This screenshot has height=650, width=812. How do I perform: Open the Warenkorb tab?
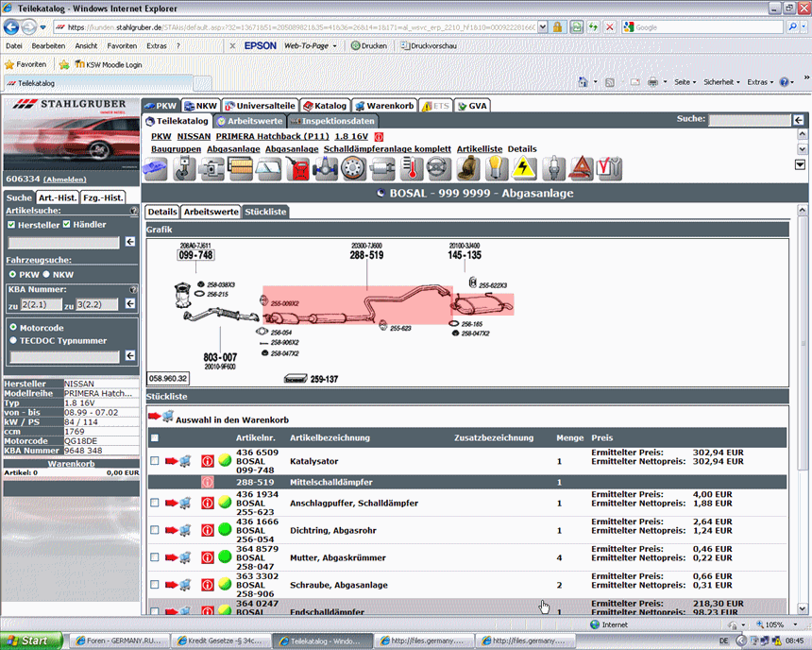384,106
